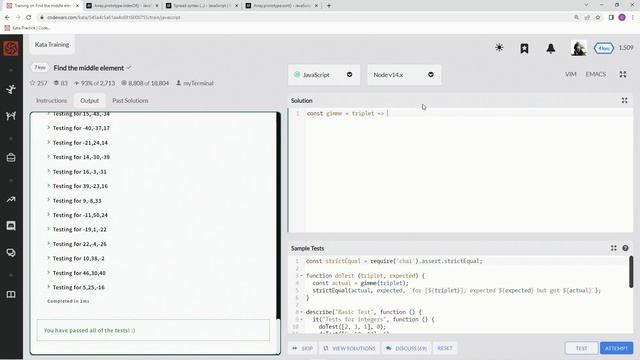640x360 pixels.
Task: Open the discussions bubbles sidebar icon
Action: 11,253
